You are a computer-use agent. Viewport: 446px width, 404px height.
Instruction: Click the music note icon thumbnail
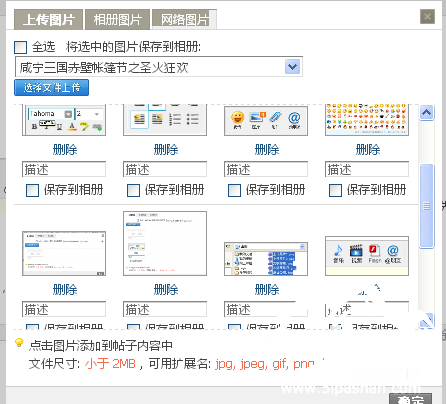339,250
